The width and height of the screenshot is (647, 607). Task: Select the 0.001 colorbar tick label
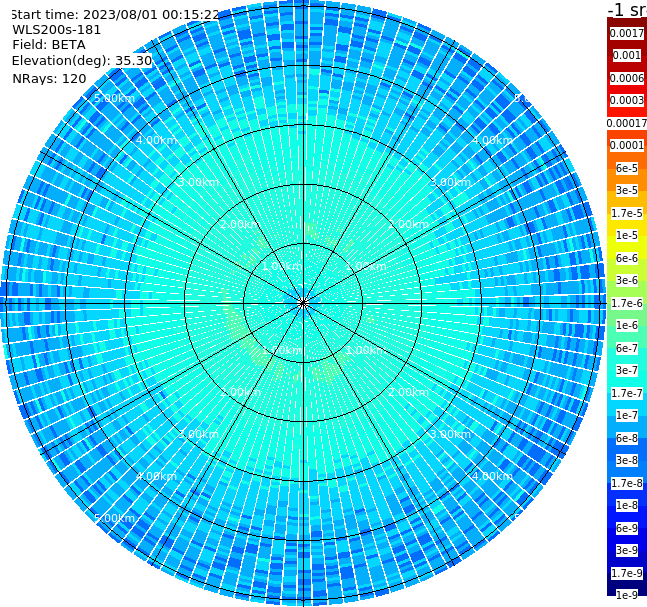(627, 55)
